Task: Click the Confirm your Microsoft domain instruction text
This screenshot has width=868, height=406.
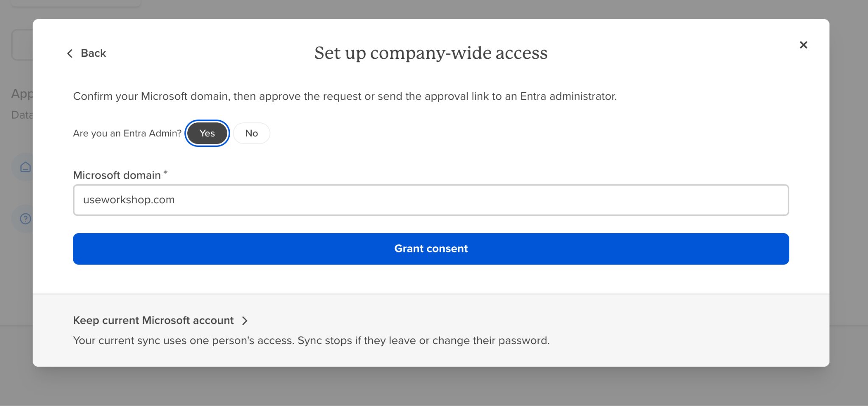Action: pos(345,97)
